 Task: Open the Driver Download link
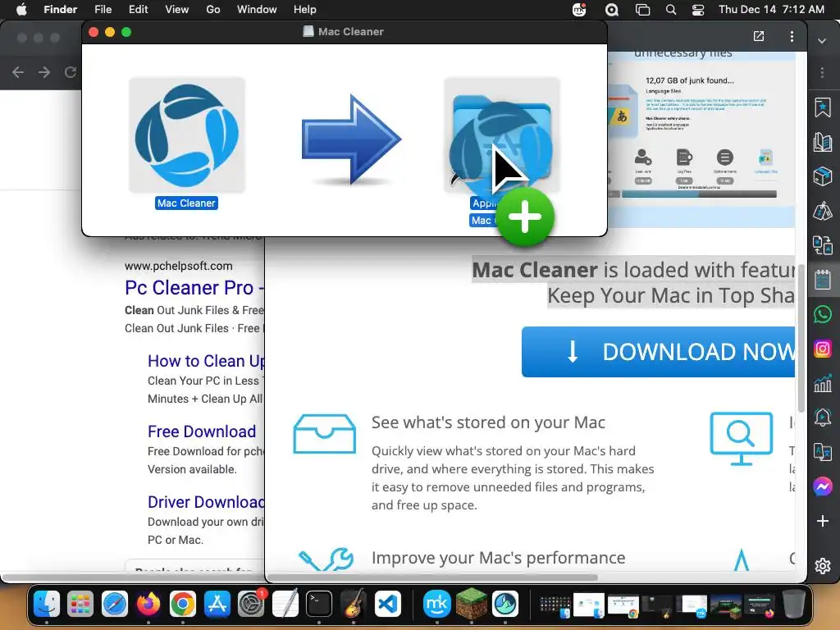(x=206, y=502)
